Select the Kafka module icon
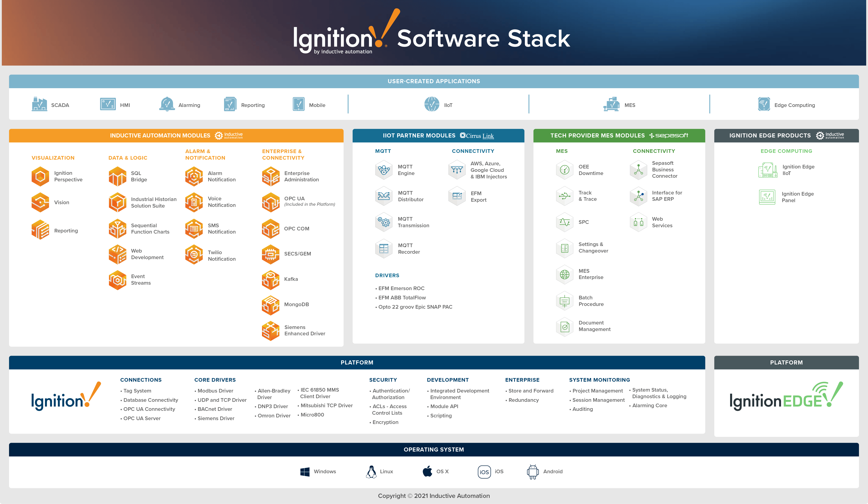Viewport: 868px width, 504px height. pyautogui.click(x=271, y=280)
